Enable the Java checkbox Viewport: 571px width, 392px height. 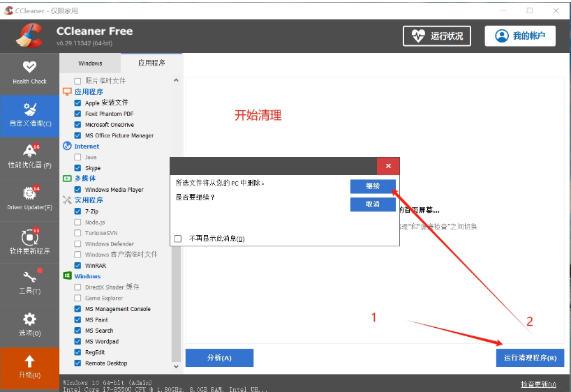78,158
